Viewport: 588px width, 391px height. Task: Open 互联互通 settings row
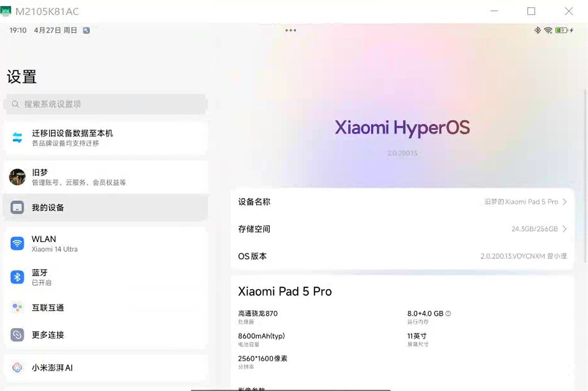tap(106, 308)
